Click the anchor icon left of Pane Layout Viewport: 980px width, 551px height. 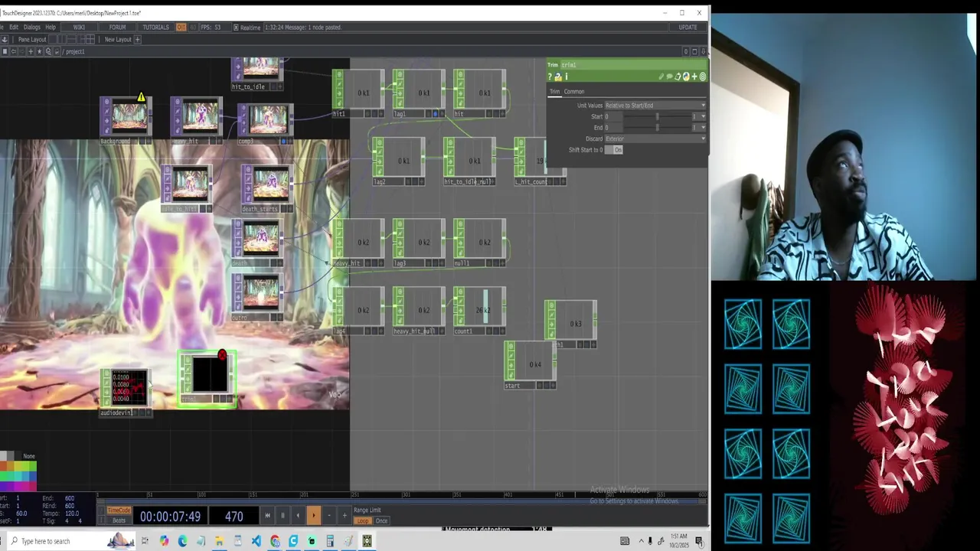tap(4, 39)
